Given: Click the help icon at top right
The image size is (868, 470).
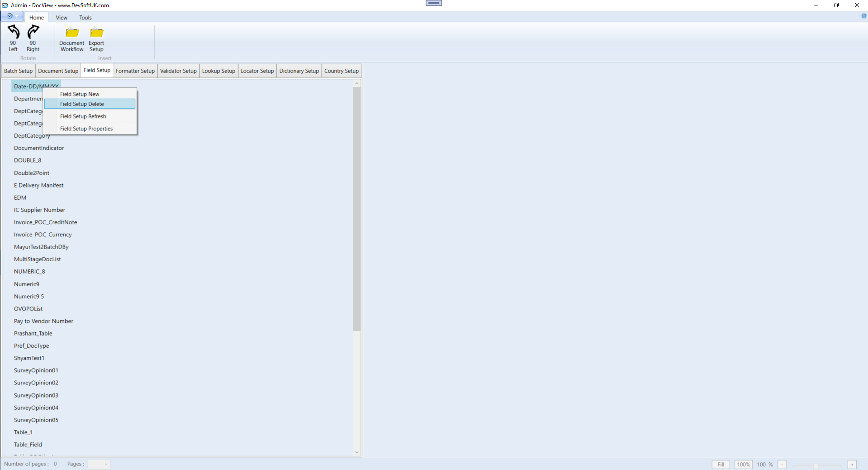Looking at the screenshot, I should [x=863, y=16].
